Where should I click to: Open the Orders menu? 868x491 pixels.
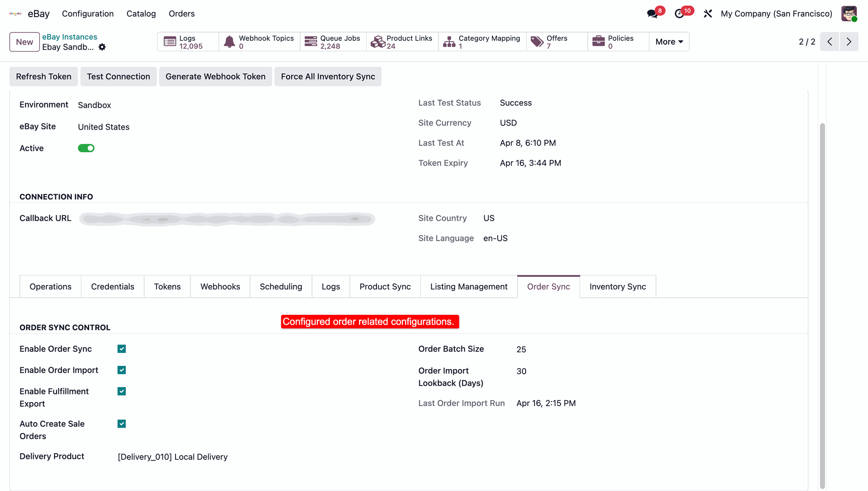coord(182,14)
